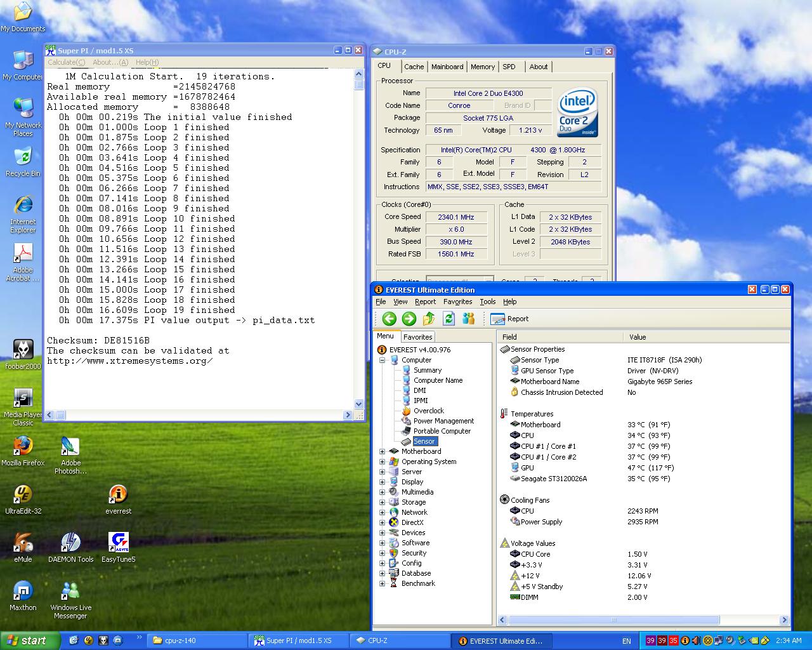Select the EasyTune5 desktop icon

(118, 548)
